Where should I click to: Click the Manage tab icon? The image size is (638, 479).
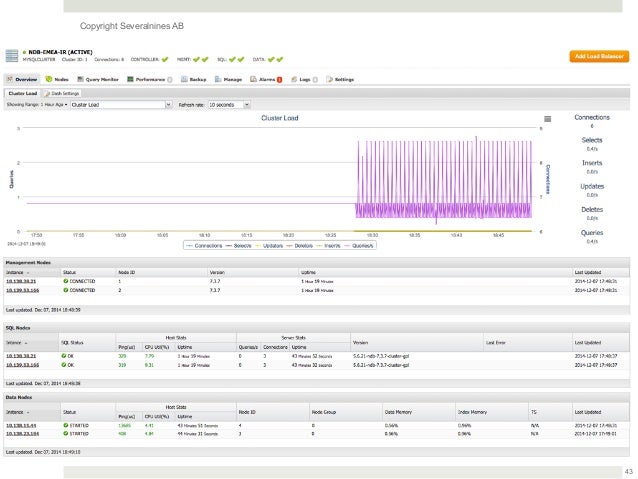click(218, 78)
